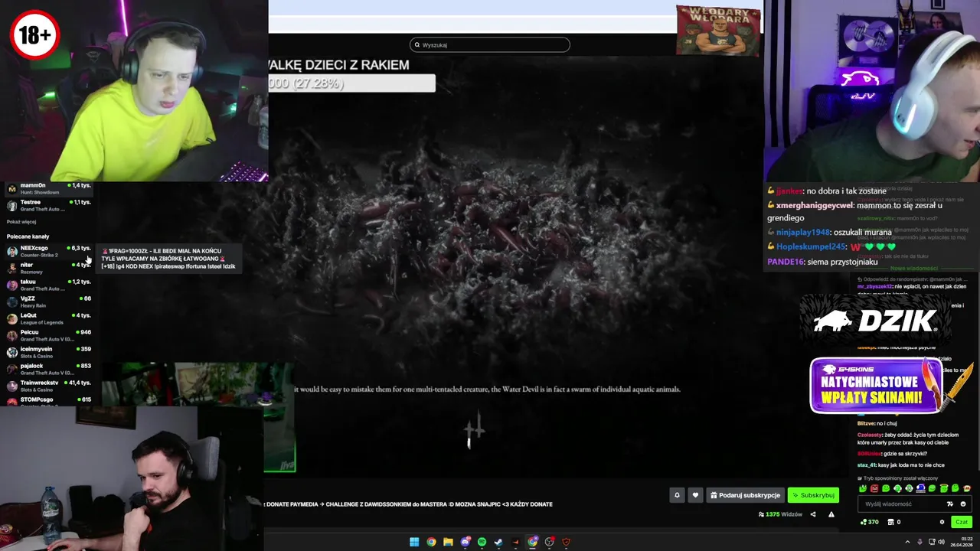This screenshot has height=551, width=980.
Task: Open Spotify from taskbar
Action: (x=482, y=542)
